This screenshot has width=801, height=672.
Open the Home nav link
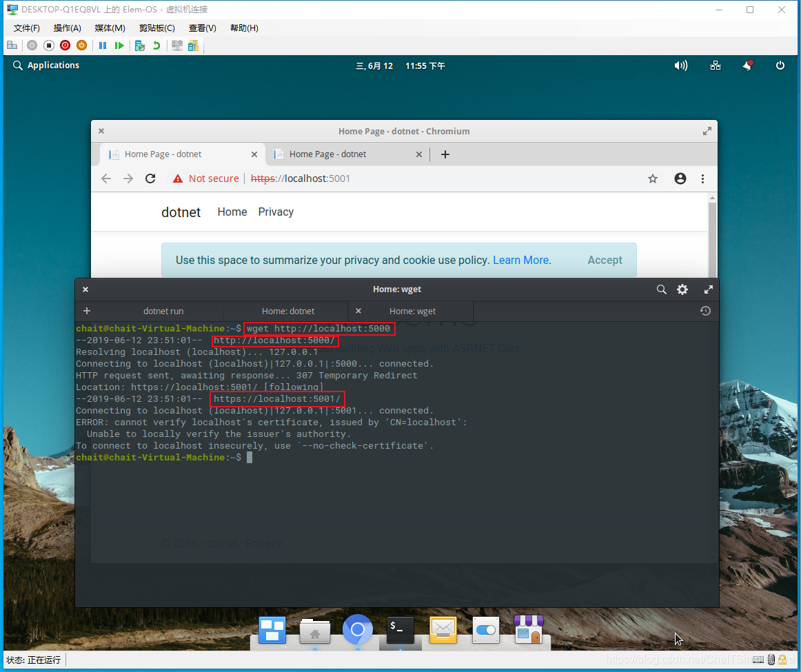click(232, 212)
